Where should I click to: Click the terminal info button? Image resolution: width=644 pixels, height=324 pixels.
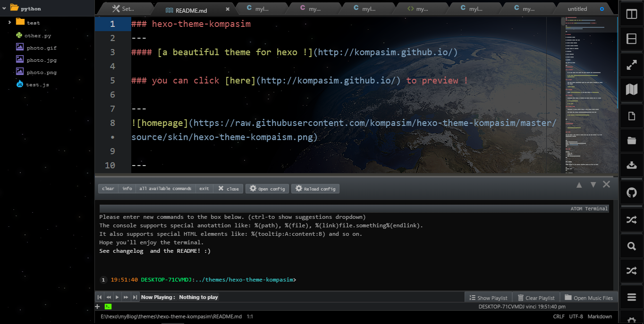tap(127, 189)
